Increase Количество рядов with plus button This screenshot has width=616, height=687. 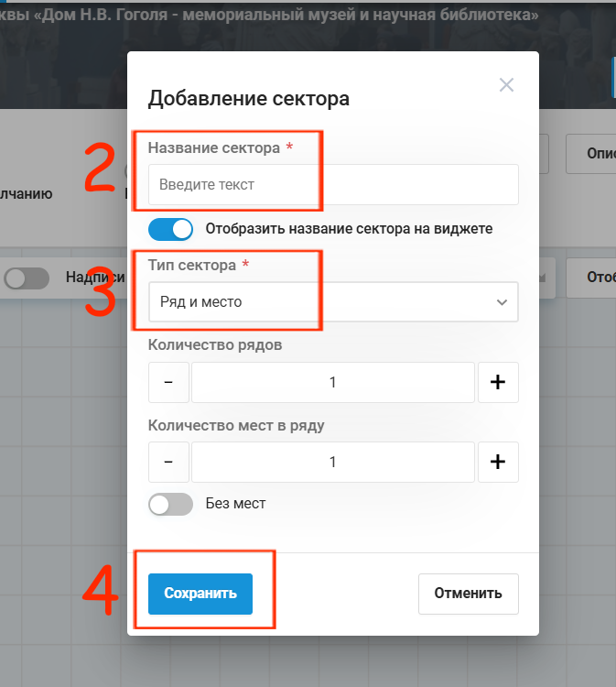pyautogui.click(x=498, y=382)
